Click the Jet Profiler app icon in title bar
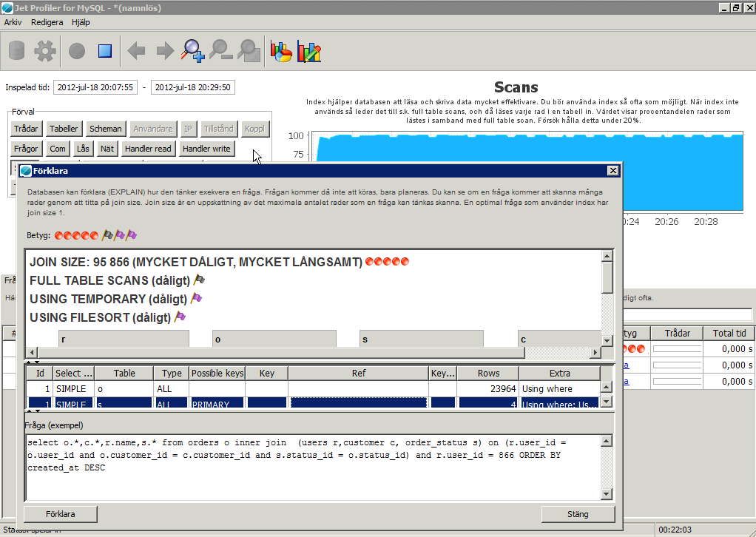 click(x=7, y=7)
